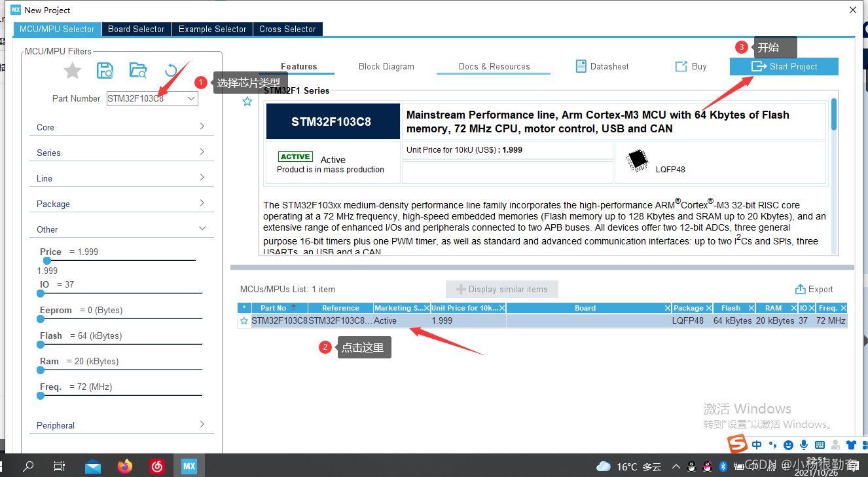Viewport: 868px width, 477px height.
Task: Select the STM32F103C8 Active row cell
Action: click(x=402, y=321)
